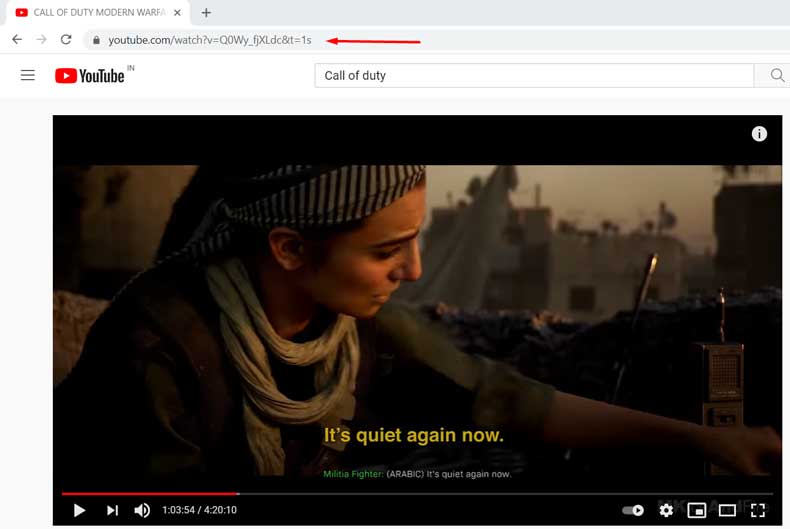
Task: Open a new browser tab
Action: 206,13
